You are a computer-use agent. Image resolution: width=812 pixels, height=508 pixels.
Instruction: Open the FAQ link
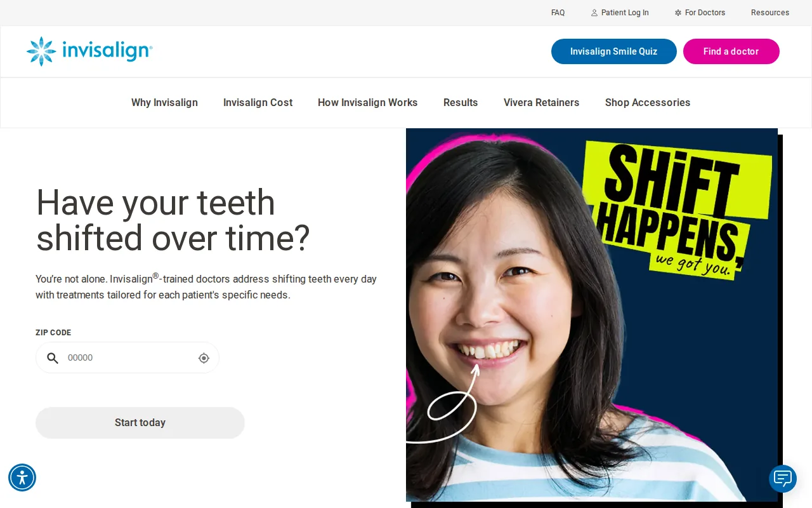(x=558, y=13)
